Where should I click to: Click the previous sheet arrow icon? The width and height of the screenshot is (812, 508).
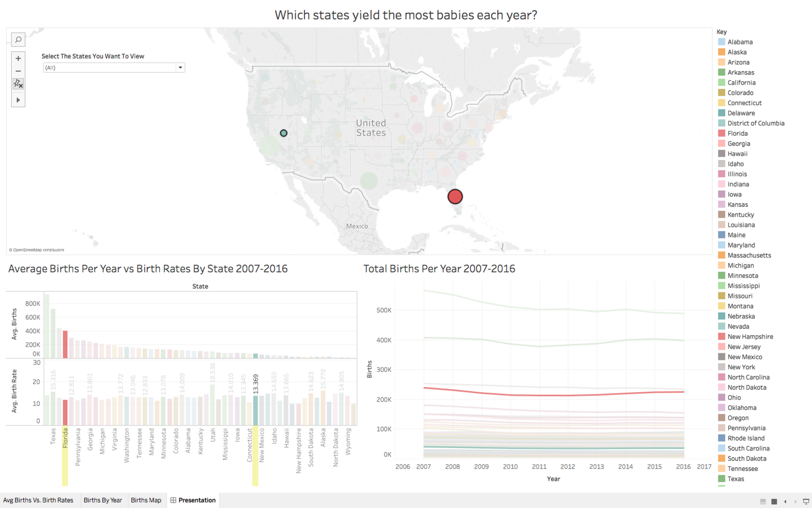[785, 502]
